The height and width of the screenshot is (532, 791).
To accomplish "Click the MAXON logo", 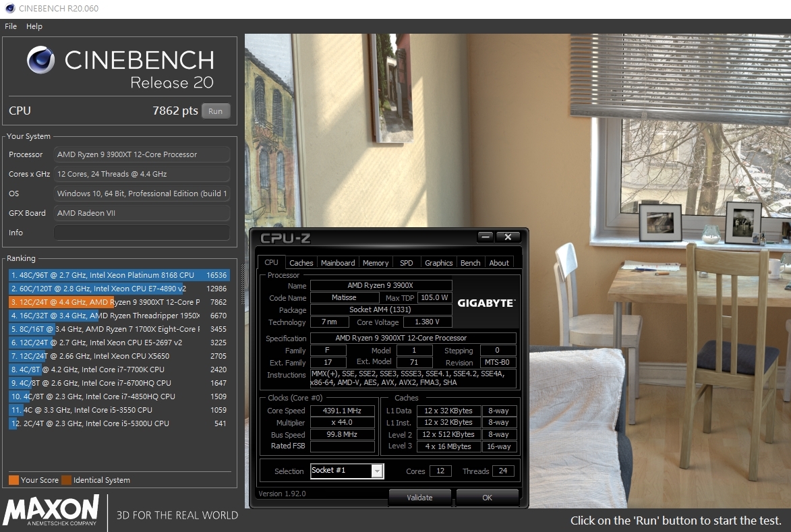I will click(x=51, y=510).
